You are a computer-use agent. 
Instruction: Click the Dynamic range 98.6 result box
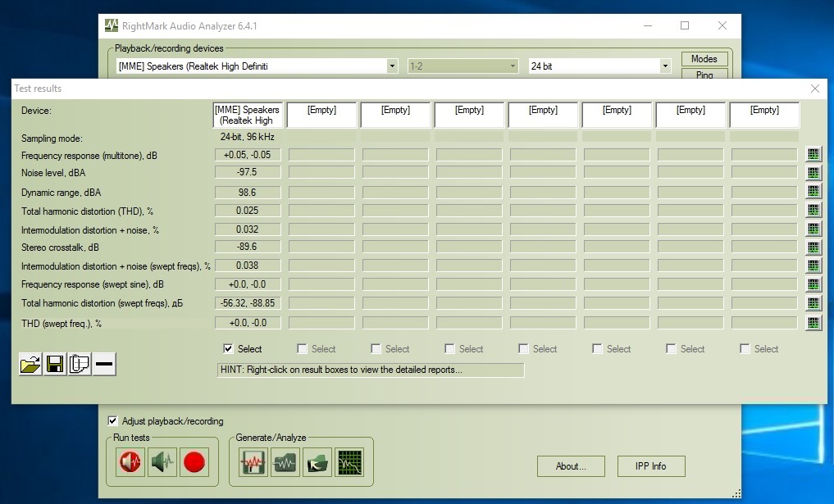click(x=248, y=193)
